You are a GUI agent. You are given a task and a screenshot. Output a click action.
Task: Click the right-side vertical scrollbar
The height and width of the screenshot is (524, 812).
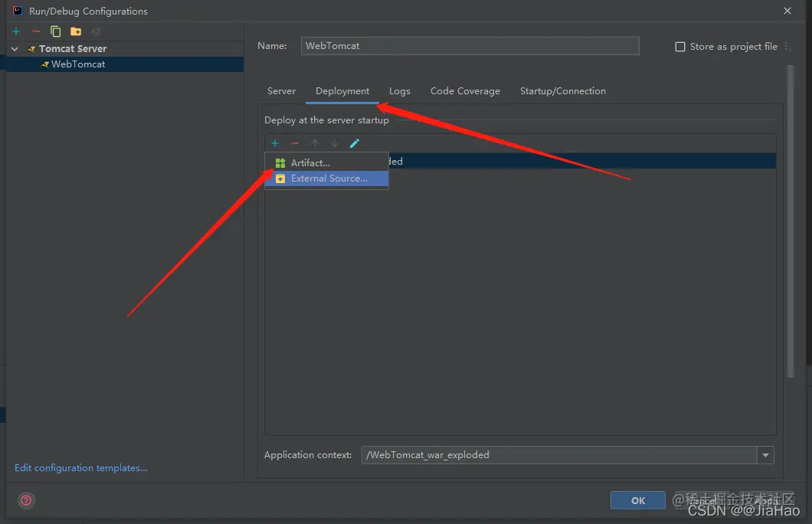tap(791, 221)
